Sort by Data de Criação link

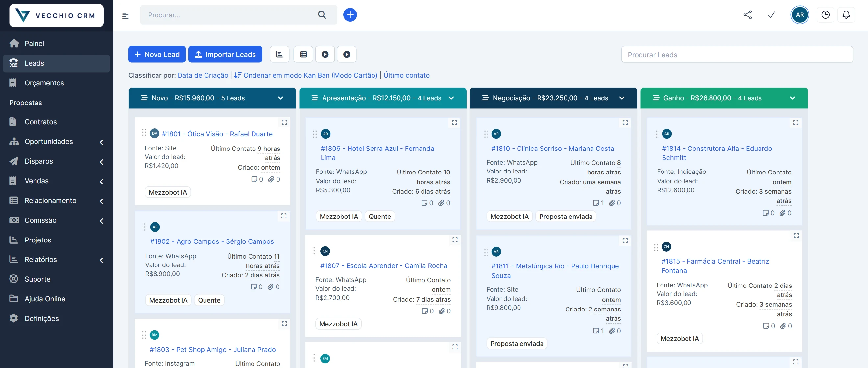click(x=203, y=75)
